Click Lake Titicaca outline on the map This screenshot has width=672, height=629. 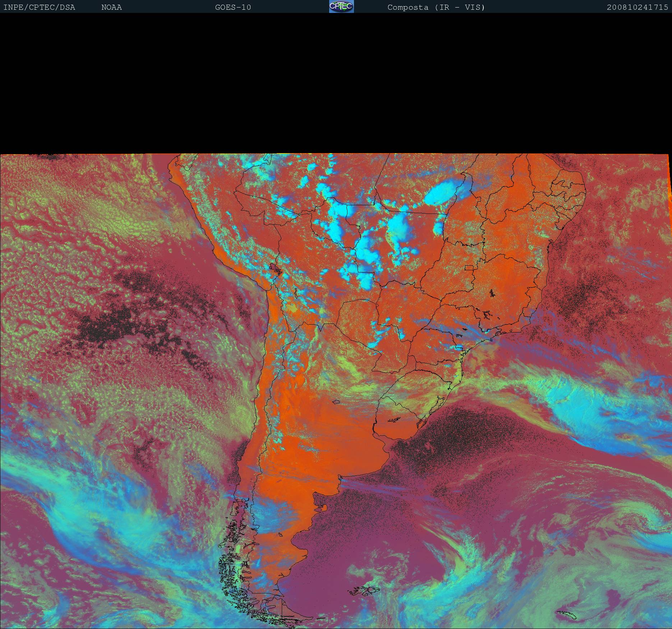pos(275,268)
